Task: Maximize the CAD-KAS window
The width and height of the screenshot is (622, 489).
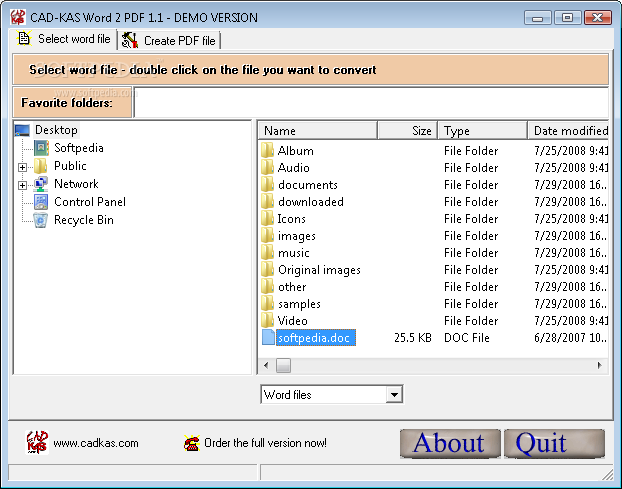Action: click(x=568, y=18)
